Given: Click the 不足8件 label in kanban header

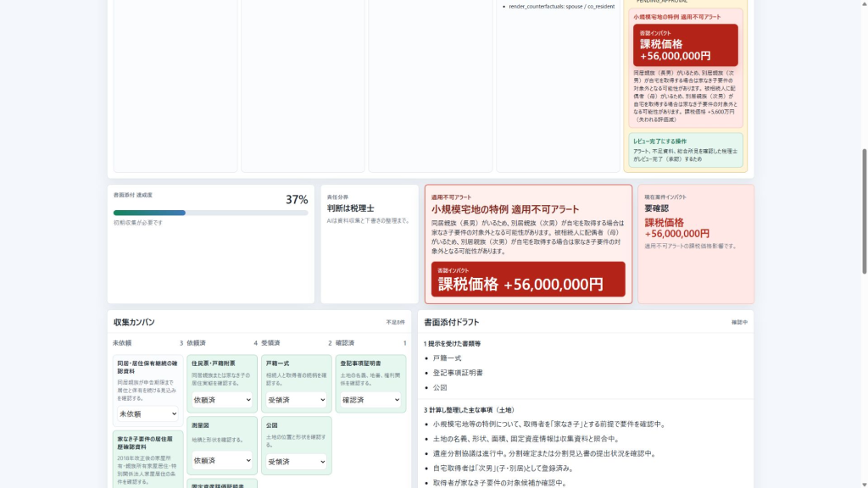Looking at the screenshot, I should [395, 322].
